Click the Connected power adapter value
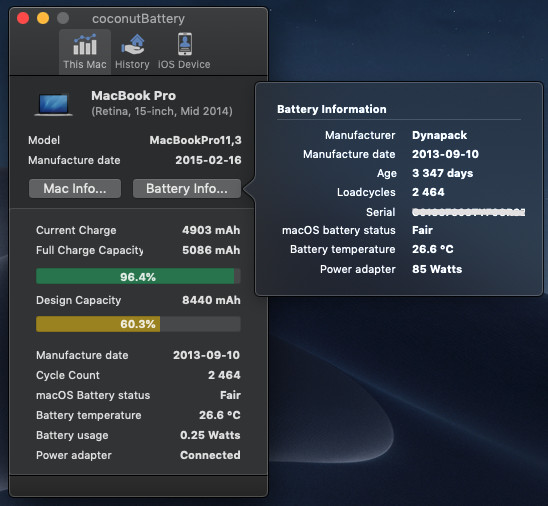Viewport: 548px width, 506px height. coord(210,455)
